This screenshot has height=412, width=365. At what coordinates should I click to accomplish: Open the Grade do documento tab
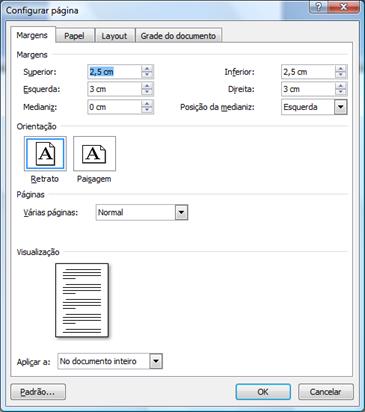[178, 36]
